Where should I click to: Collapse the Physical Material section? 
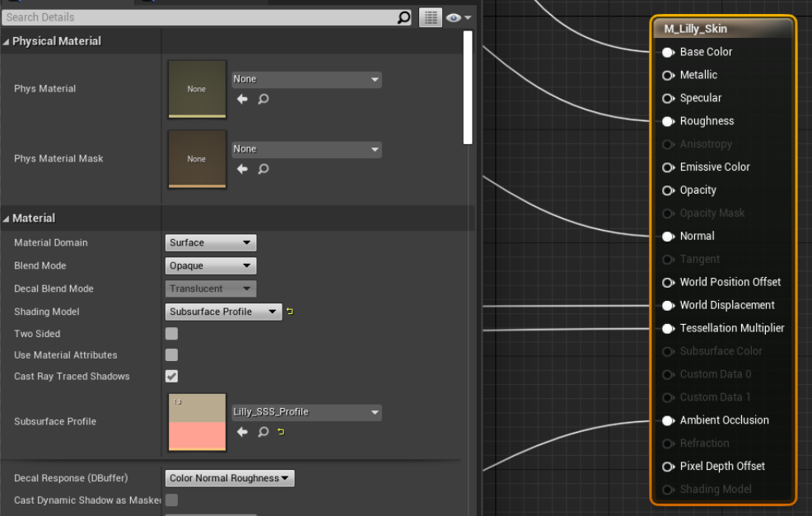[7, 41]
